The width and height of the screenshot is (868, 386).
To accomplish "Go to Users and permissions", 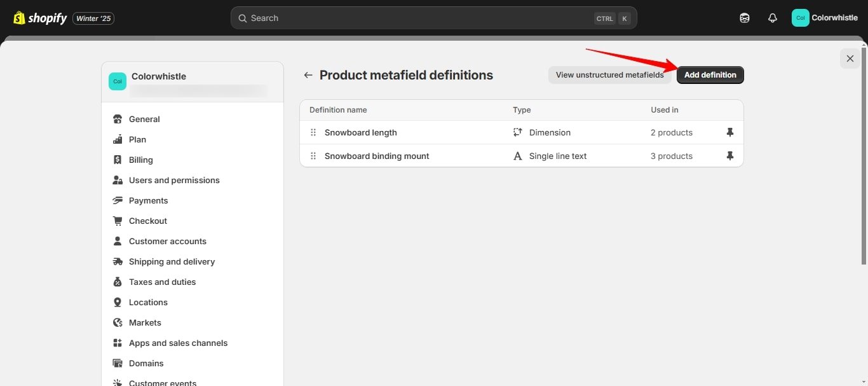I will click(x=174, y=180).
